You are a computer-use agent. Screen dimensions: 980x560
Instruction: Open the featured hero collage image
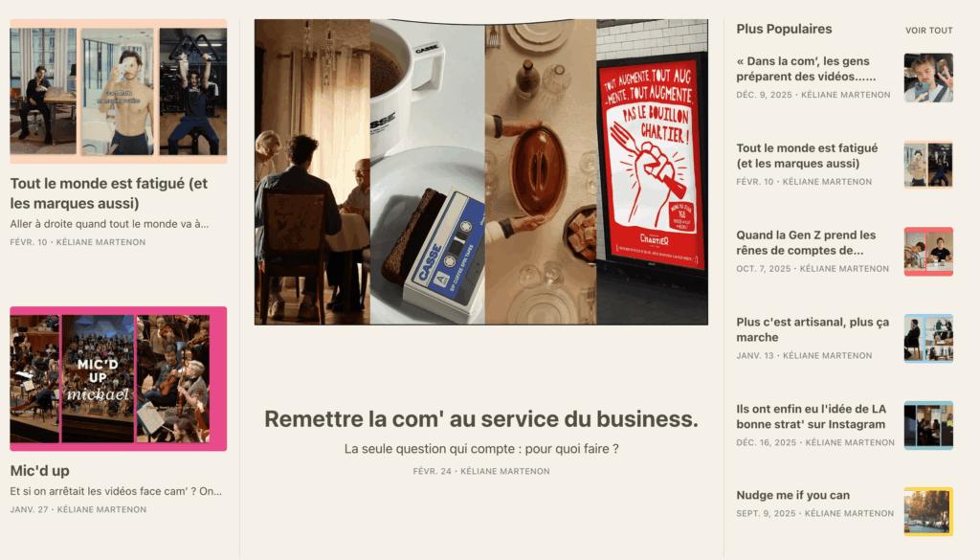point(481,172)
